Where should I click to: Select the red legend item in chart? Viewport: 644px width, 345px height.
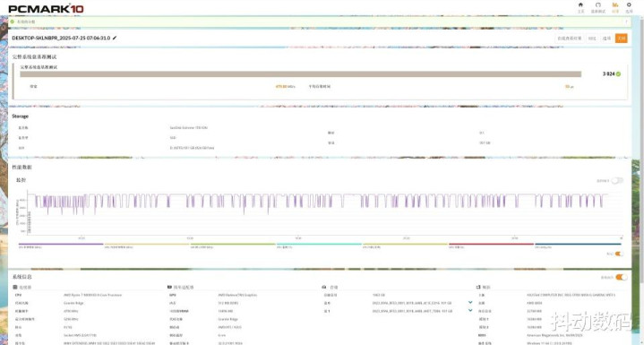(491, 246)
